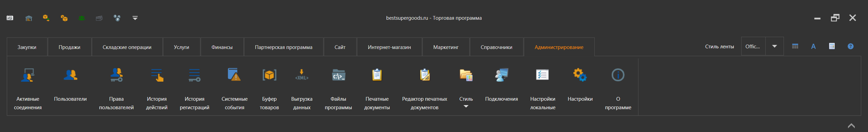Collapse the ribbon with the chevron
Screen dimensions: 868x132
pos(851,126)
